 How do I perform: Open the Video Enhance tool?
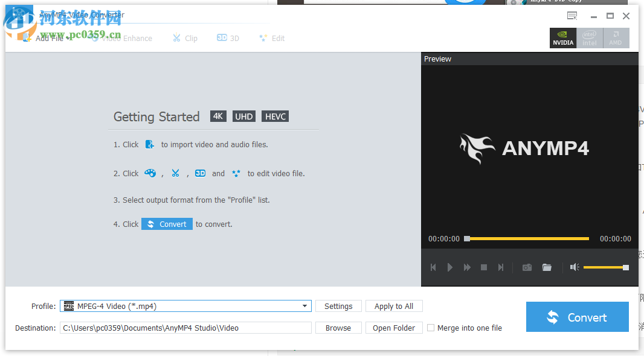tap(121, 38)
